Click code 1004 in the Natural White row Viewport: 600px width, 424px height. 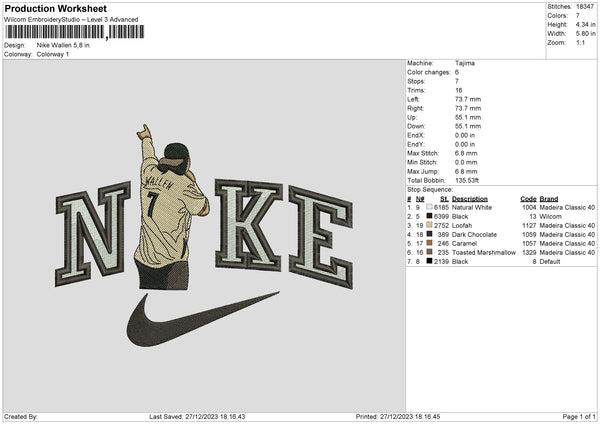pos(529,207)
